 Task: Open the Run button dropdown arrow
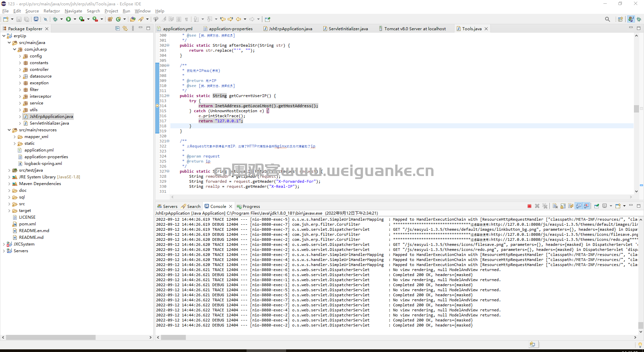click(x=75, y=19)
